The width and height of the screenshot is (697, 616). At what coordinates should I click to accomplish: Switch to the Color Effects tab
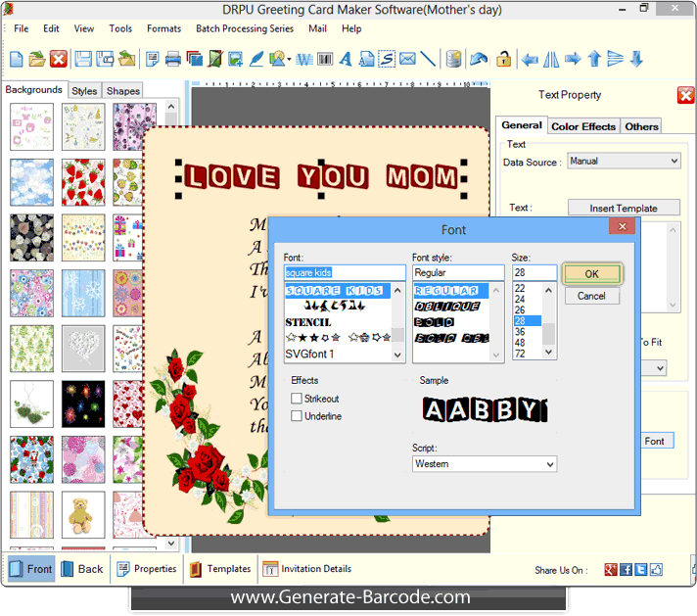[x=583, y=126]
